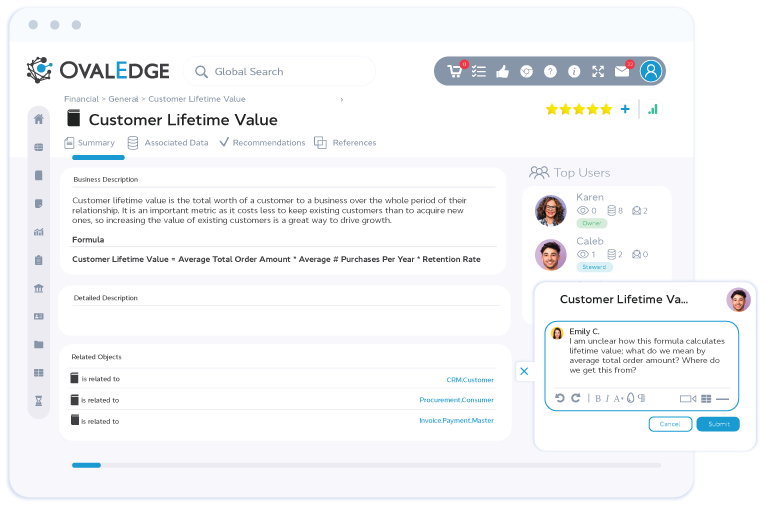Click Cancel in the comment popup
This screenshot has height=505, width=765.
click(x=670, y=424)
